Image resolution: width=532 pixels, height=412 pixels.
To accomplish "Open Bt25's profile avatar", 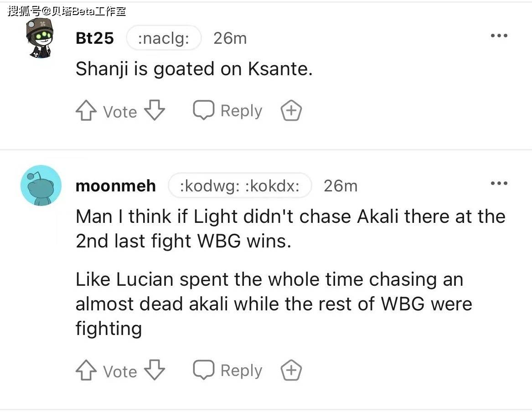I will (x=40, y=38).
